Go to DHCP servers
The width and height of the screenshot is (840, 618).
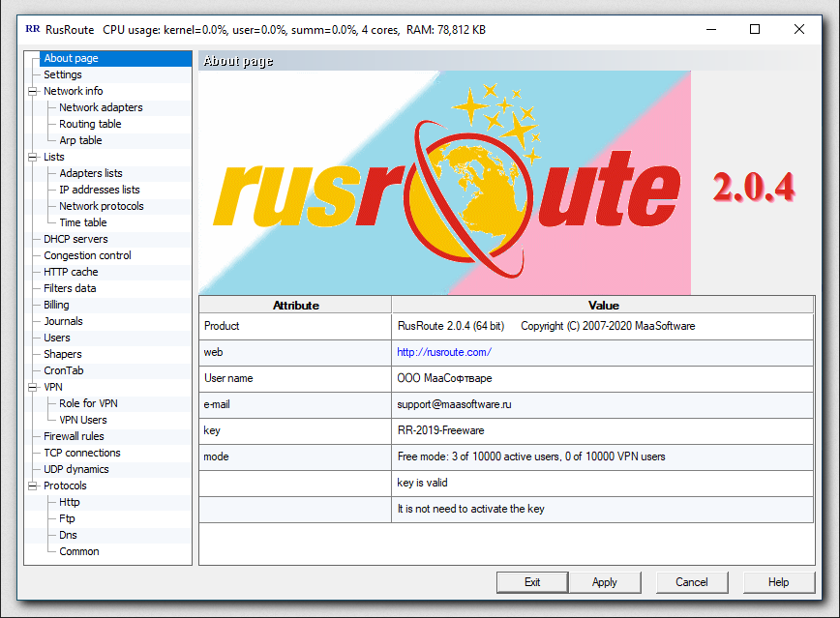coord(75,240)
